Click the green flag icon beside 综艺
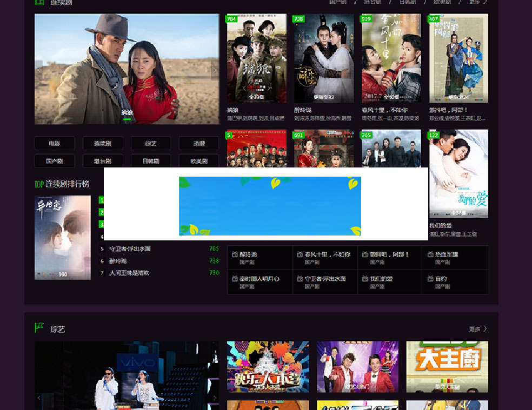532x410 pixels. 39,327
